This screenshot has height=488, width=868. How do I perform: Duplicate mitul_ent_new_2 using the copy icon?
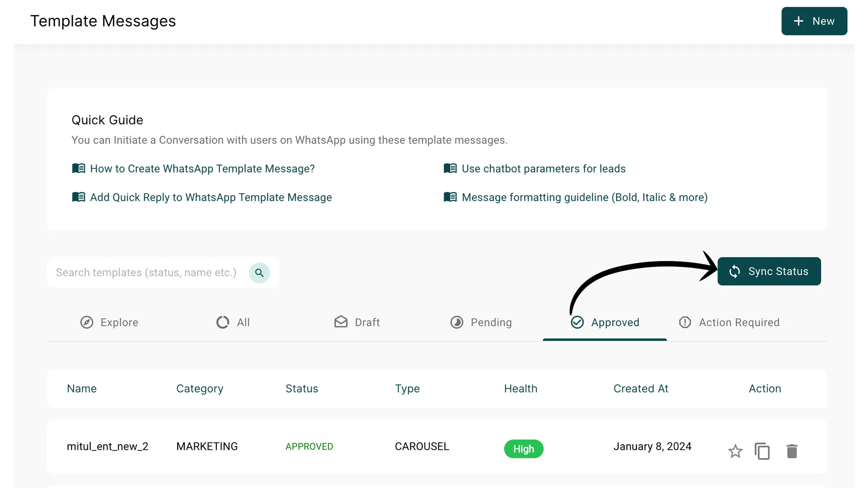(x=763, y=451)
